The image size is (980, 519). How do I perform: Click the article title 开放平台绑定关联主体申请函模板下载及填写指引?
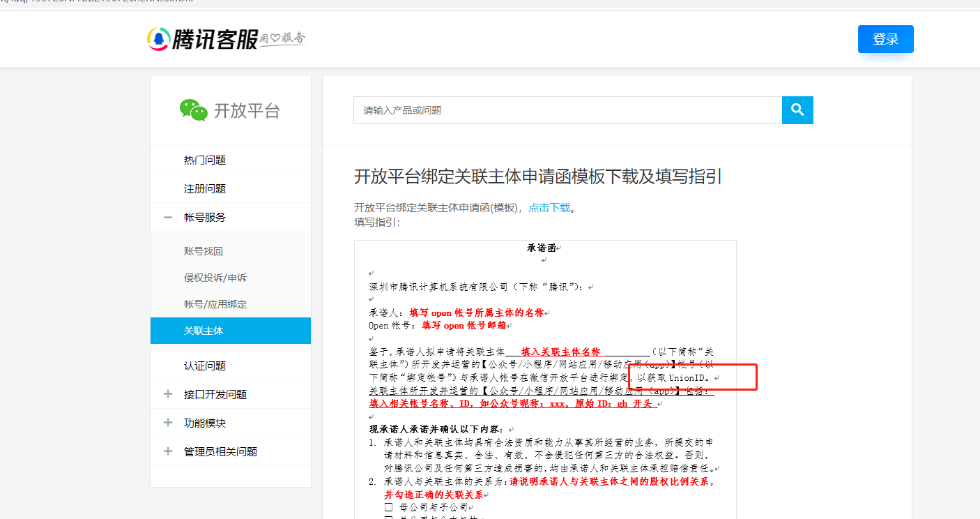coord(538,176)
